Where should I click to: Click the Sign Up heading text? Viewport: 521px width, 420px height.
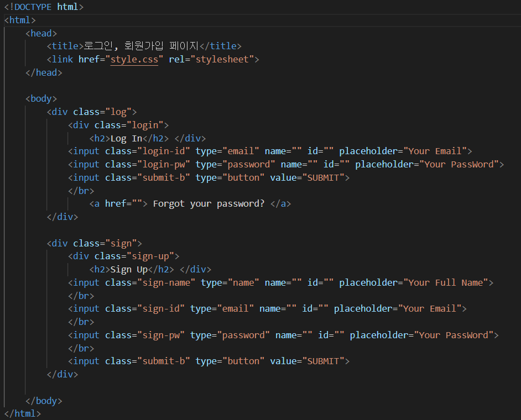(129, 270)
